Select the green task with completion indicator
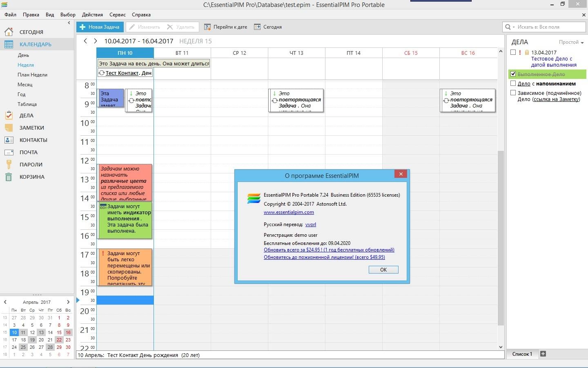The width and height of the screenshot is (588, 368). coord(125,220)
